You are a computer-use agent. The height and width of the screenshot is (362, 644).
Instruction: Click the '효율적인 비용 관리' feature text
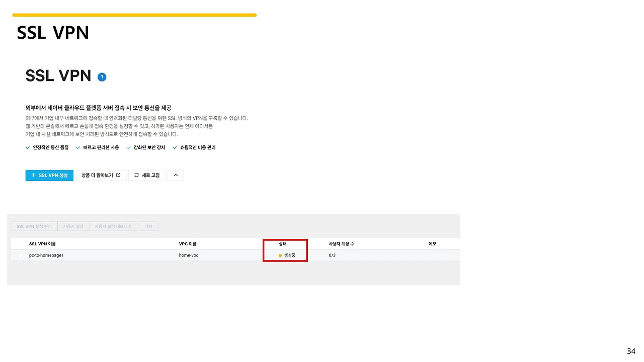[x=198, y=148]
